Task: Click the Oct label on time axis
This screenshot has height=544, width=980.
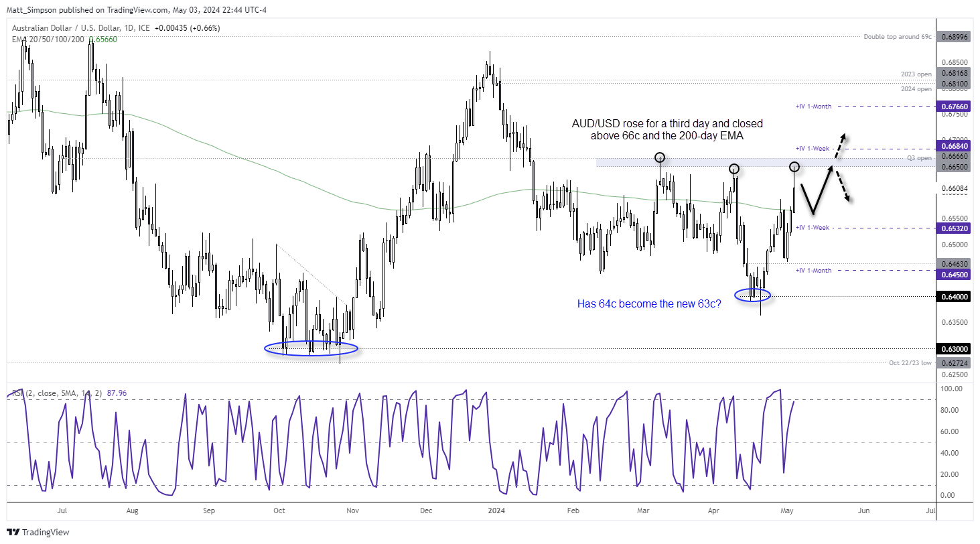Action: [279, 511]
